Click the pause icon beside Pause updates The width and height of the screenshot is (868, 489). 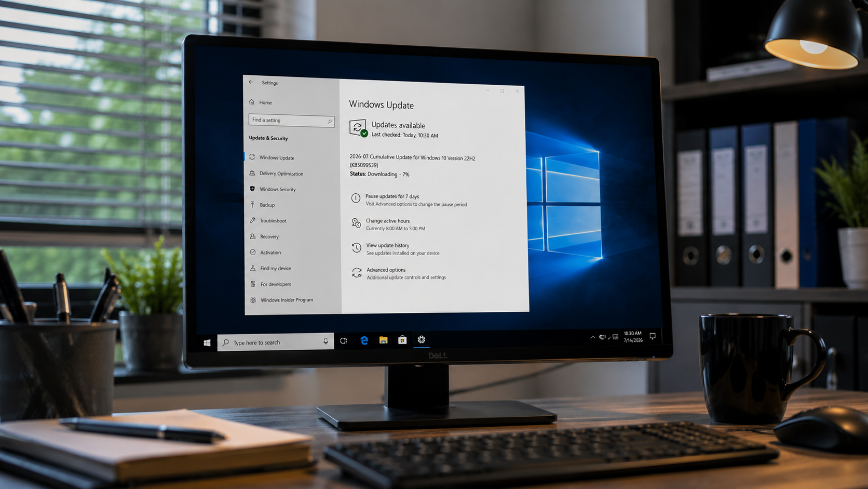pyautogui.click(x=356, y=198)
